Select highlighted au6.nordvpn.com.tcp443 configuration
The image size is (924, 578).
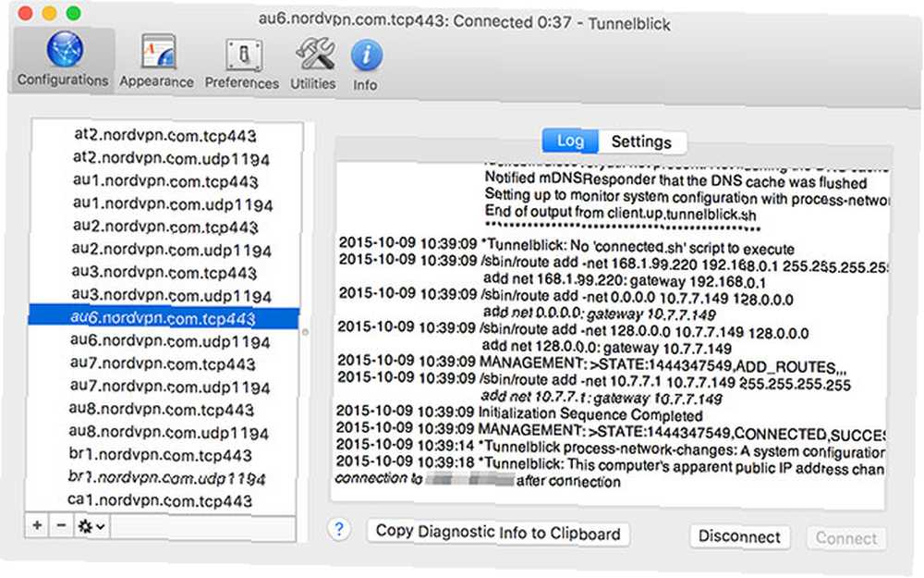[x=164, y=317]
